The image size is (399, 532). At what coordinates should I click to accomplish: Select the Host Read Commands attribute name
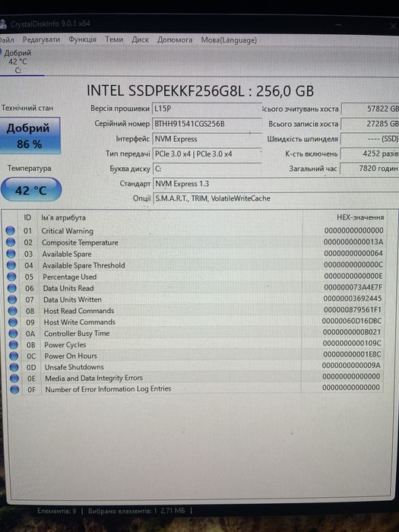point(79,311)
